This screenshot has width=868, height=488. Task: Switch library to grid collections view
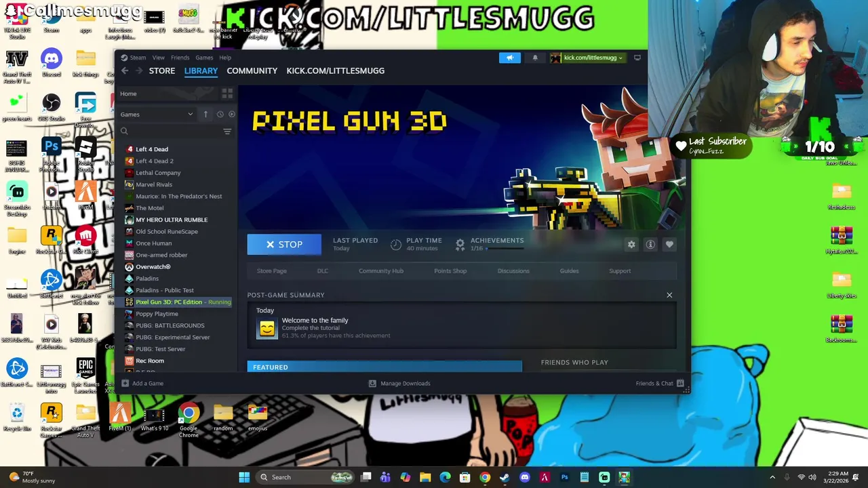[x=227, y=94]
